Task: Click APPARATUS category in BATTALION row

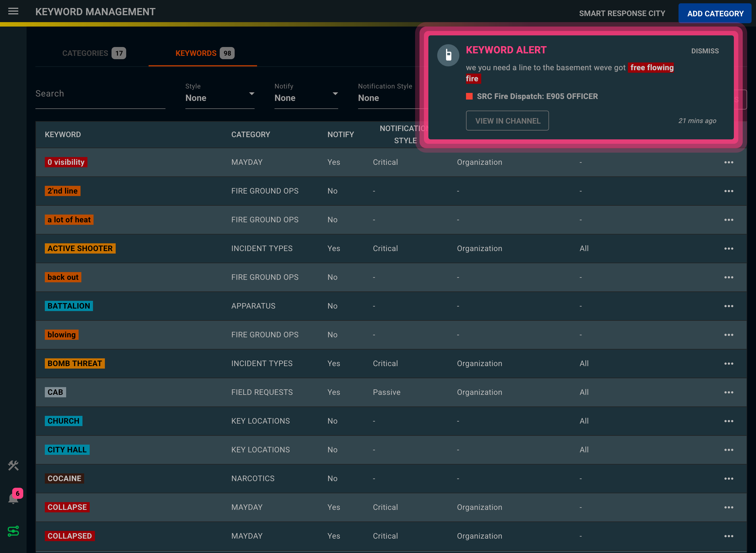Action: pyautogui.click(x=253, y=306)
